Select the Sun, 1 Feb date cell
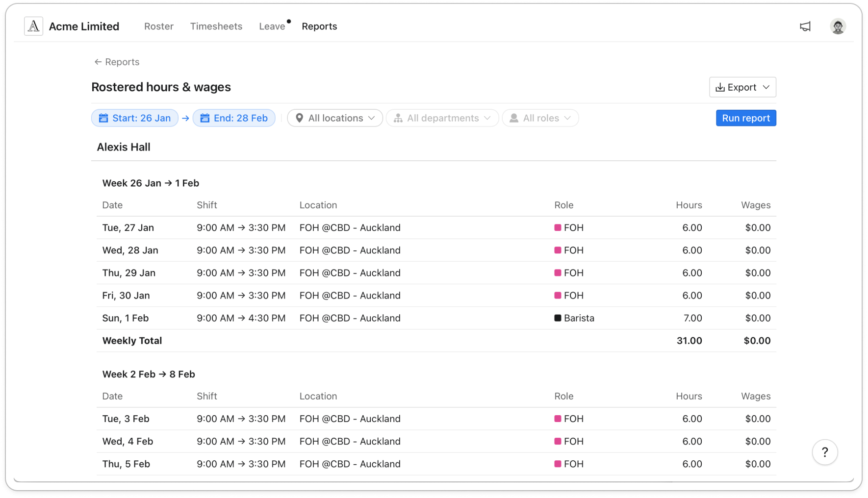The image size is (868, 498). (x=125, y=318)
